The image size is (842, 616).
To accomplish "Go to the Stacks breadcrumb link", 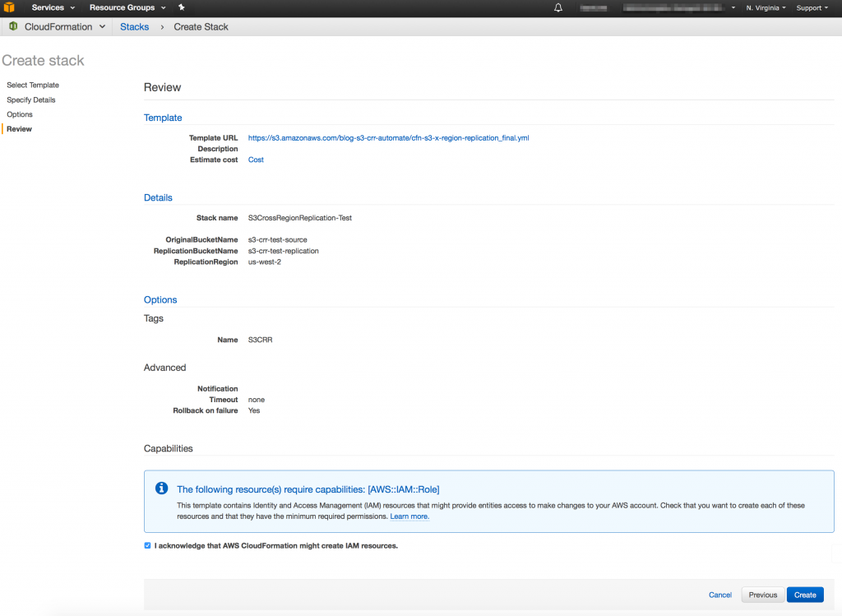I will pos(134,27).
